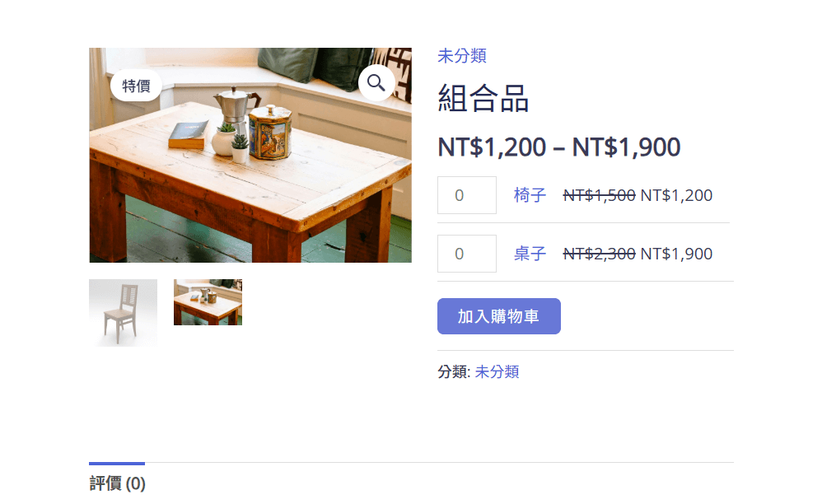Open the 未分類 link next to 分類
This screenshot has height=504, width=822.
click(x=497, y=372)
